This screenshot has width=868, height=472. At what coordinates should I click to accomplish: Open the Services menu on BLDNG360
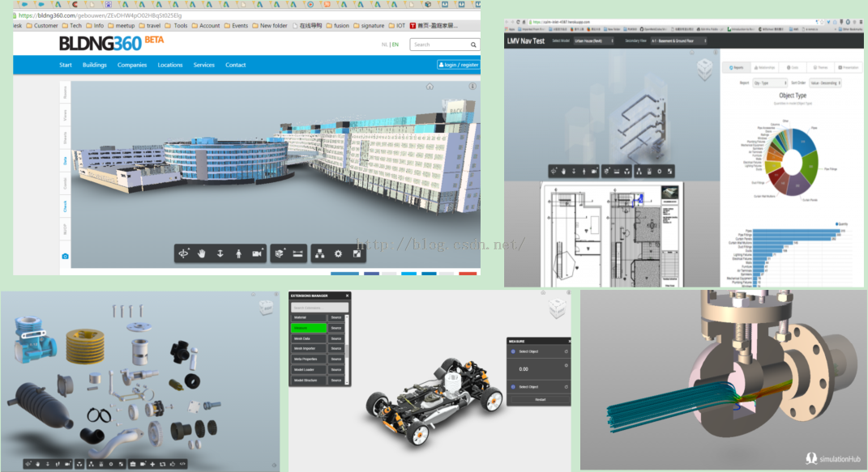203,66
